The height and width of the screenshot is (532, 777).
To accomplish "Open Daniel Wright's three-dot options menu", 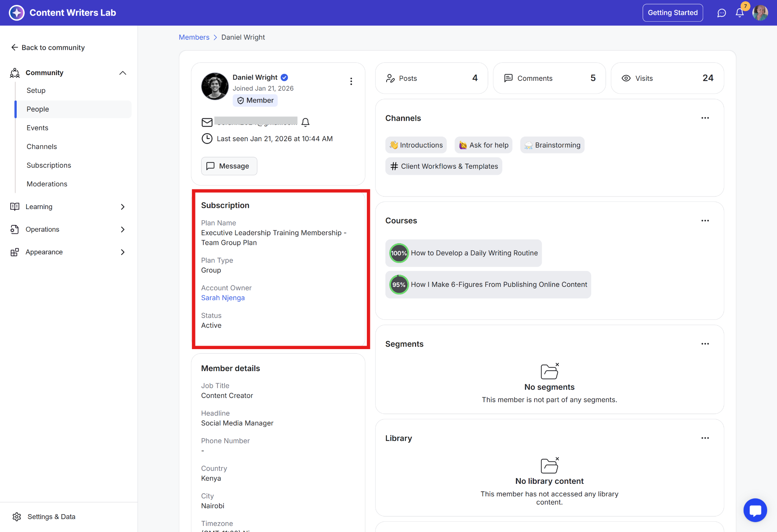I will point(351,81).
